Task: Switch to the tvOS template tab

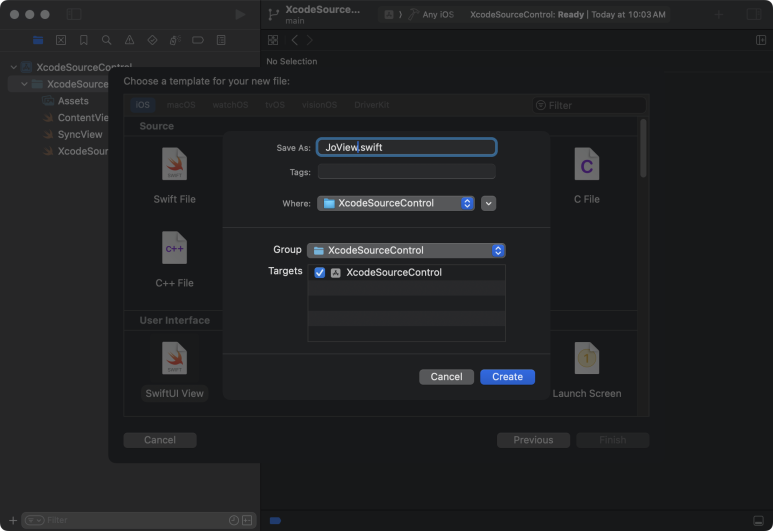Action: [x=275, y=105]
